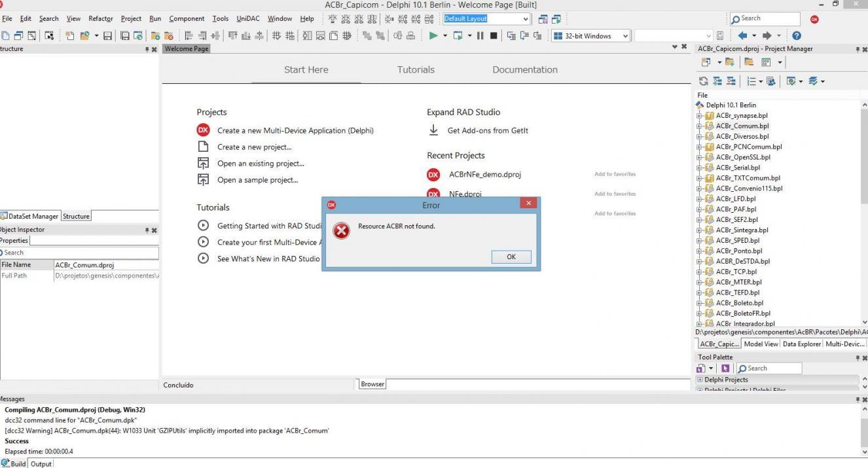This screenshot has height=468, width=868.
Task: Click the File Name value ACBr_Comum.dproj
Action: coord(85,265)
